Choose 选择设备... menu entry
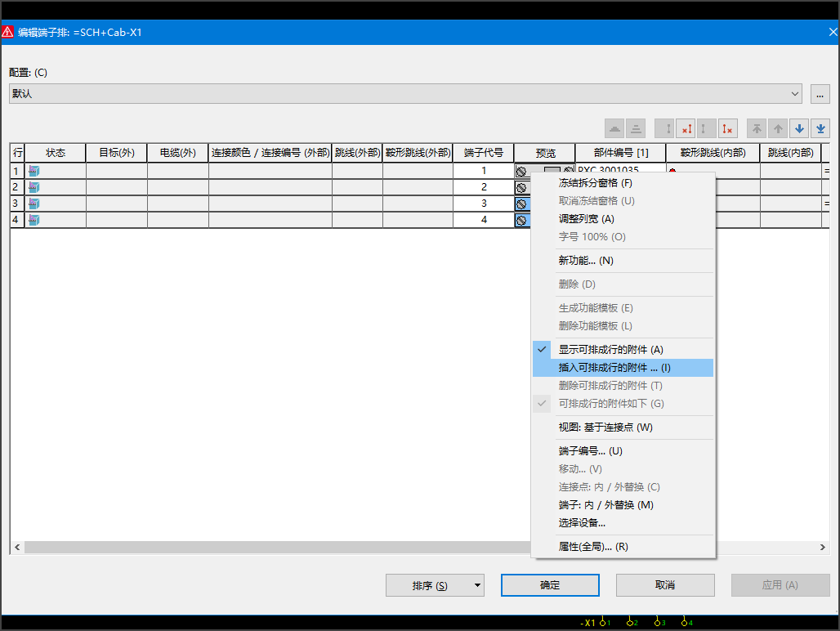Image resolution: width=840 pixels, height=631 pixels. coord(623,523)
